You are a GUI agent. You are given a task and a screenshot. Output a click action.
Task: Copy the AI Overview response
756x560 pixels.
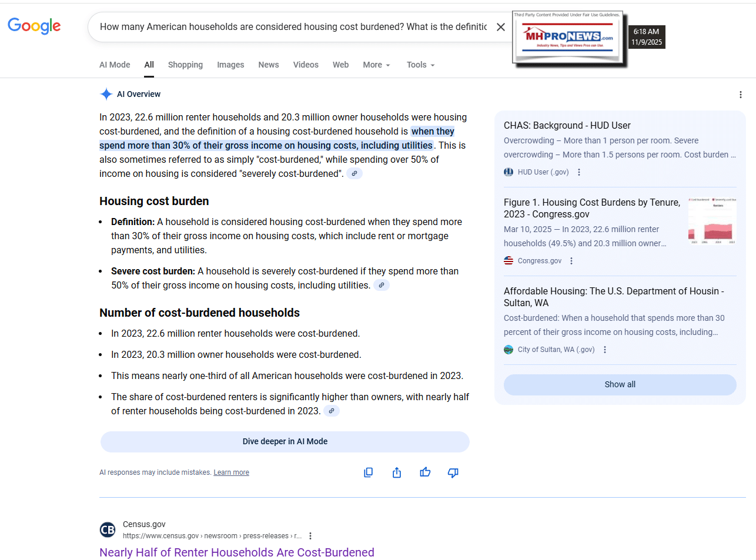click(369, 472)
